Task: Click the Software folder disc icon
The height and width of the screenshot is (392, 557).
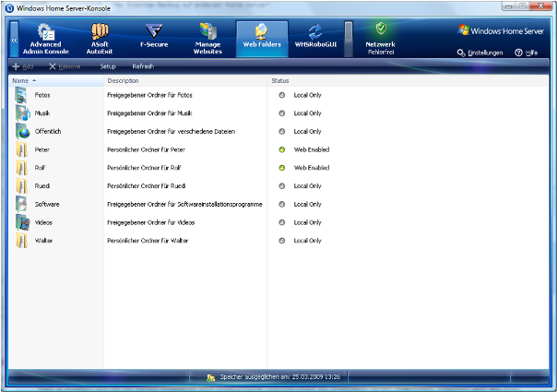Action: click(22, 204)
